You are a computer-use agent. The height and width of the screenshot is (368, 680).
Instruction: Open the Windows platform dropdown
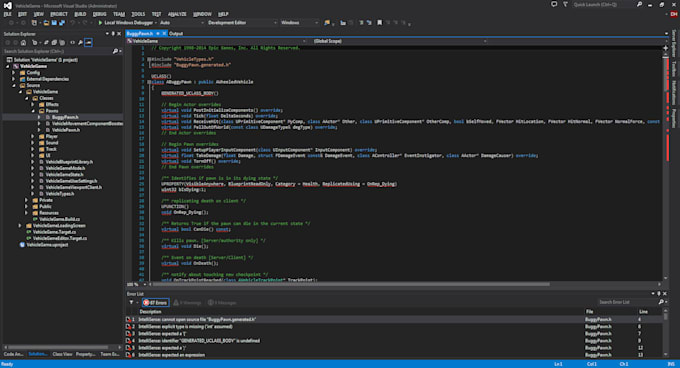(299, 23)
